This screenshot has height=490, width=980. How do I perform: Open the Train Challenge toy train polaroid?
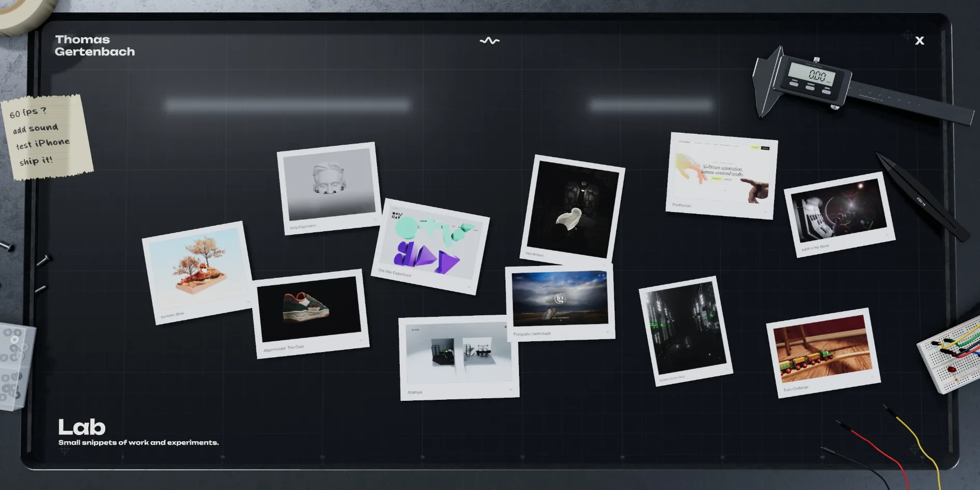(x=823, y=353)
